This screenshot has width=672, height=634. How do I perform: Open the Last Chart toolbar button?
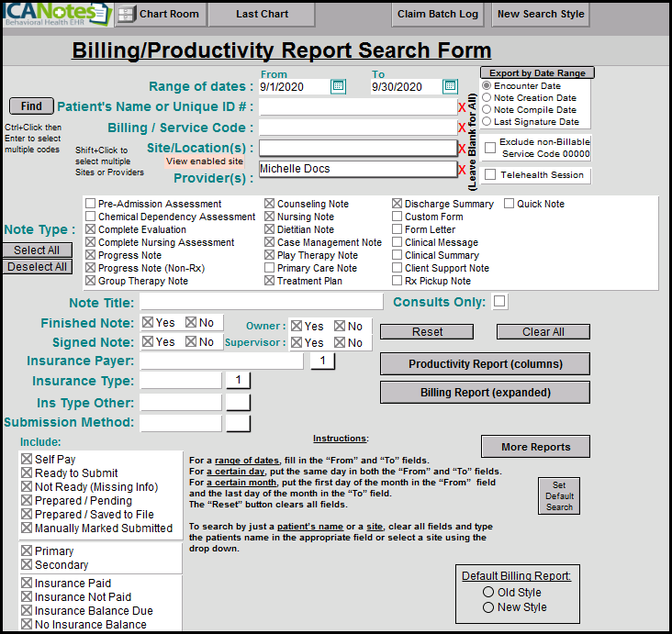[262, 15]
